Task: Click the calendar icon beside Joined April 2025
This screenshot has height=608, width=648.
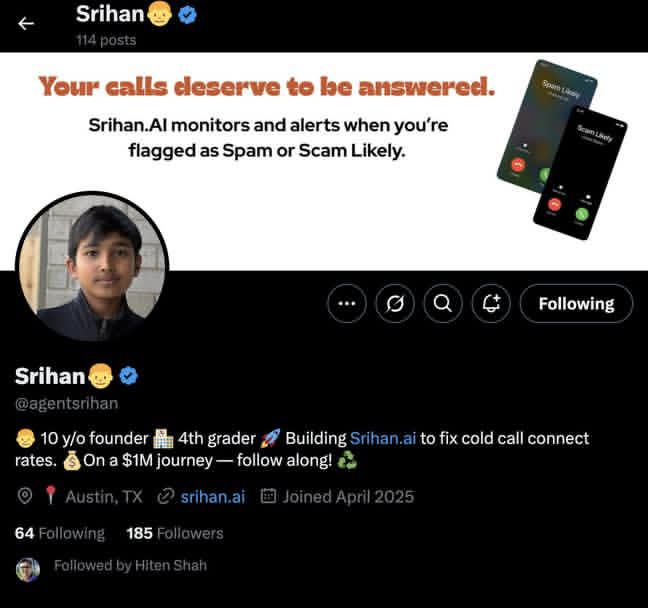Action: (268, 496)
